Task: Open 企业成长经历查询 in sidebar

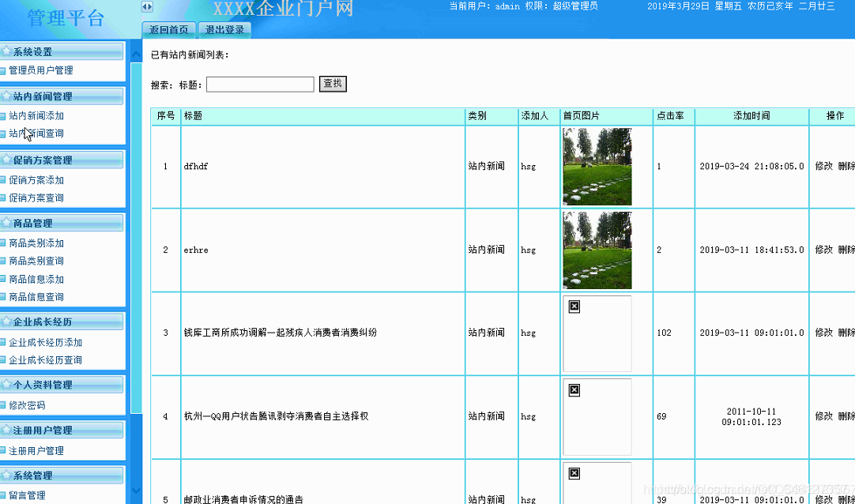Action: [x=46, y=360]
